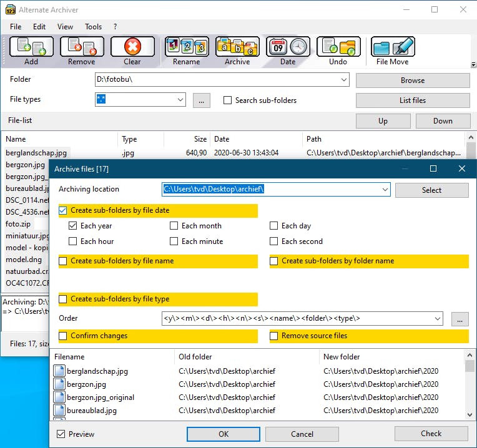Enable the Each hour checkbox
The image size is (477, 448).
[x=72, y=241]
